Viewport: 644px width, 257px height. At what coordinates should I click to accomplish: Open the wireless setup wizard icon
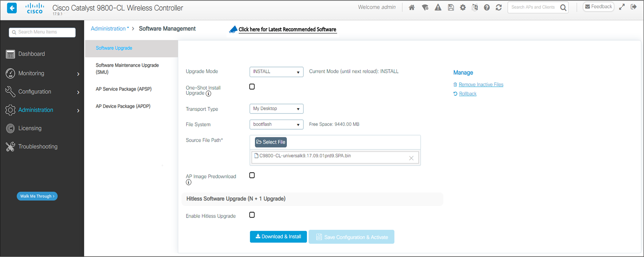pyautogui.click(x=425, y=7)
